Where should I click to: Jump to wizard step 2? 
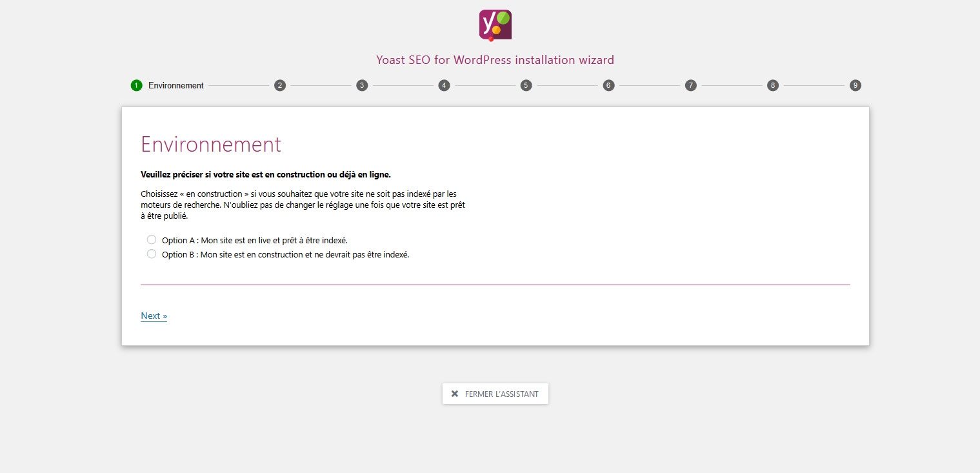(280, 85)
